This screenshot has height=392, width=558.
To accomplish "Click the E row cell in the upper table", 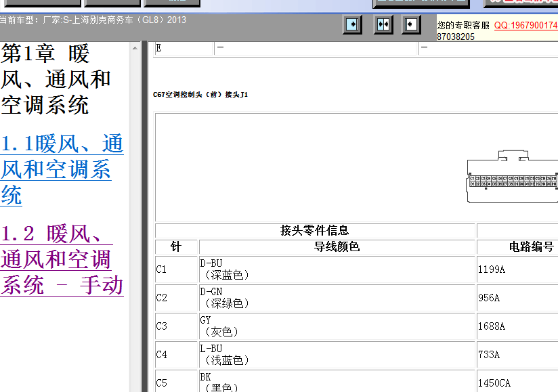I will [x=184, y=48].
